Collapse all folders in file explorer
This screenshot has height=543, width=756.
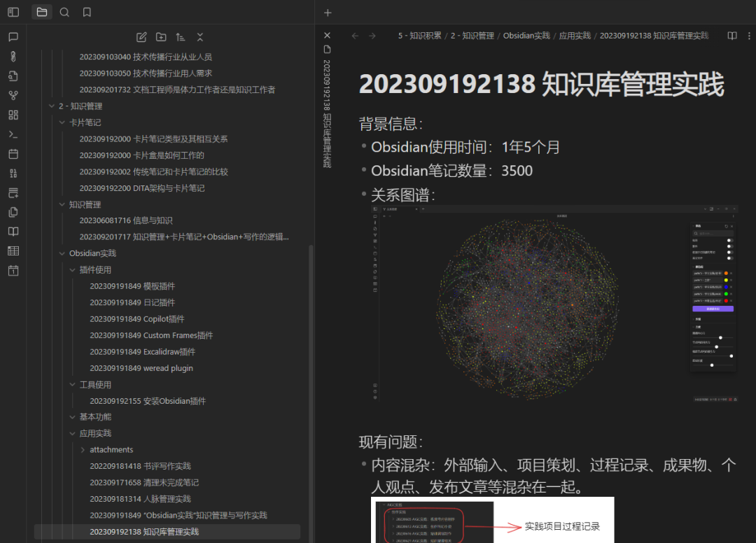(x=200, y=37)
